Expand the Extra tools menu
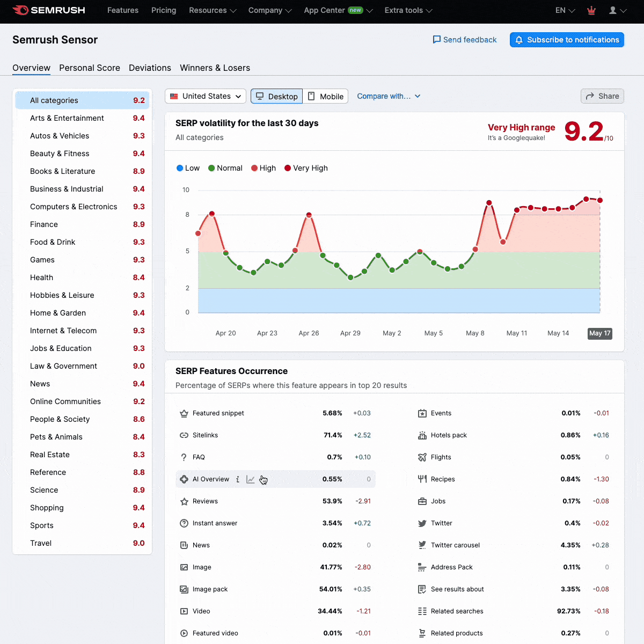 click(408, 10)
